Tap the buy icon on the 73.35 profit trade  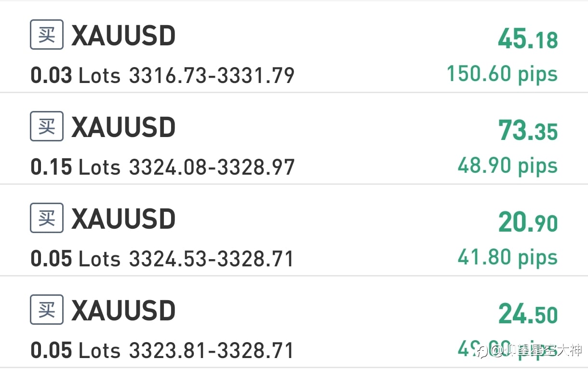[x=47, y=126]
